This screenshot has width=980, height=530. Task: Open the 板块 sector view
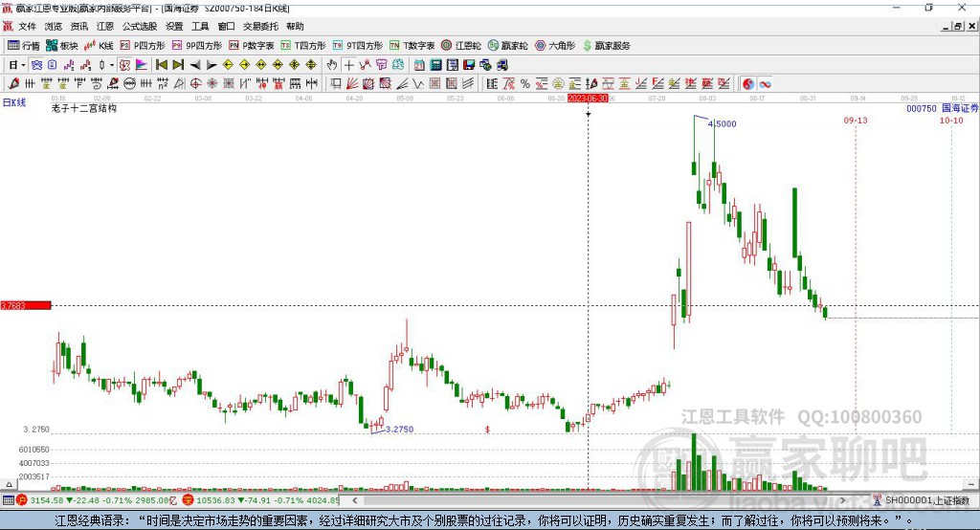click(x=61, y=46)
